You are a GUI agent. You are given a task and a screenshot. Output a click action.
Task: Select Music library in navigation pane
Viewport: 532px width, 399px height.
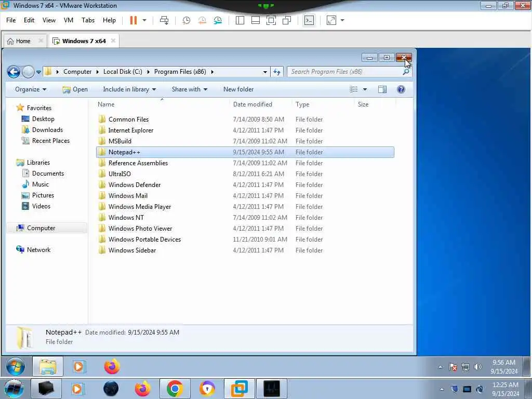coord(41,184)
